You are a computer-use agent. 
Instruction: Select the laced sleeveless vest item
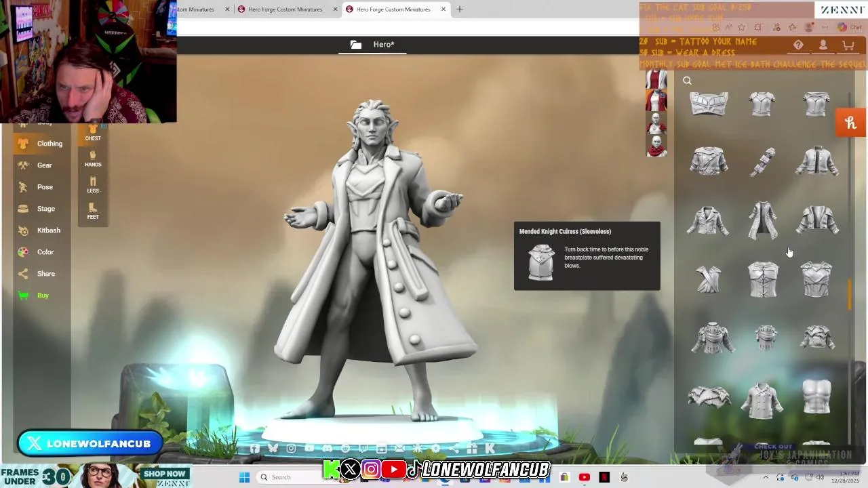coord(763,279)
